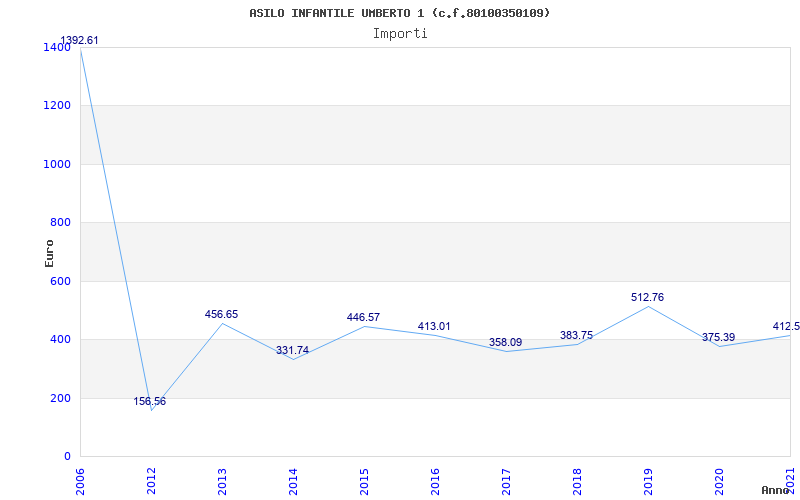Click the Euro y-axis label
The image size is (800, 500).
tap(49, 253)
